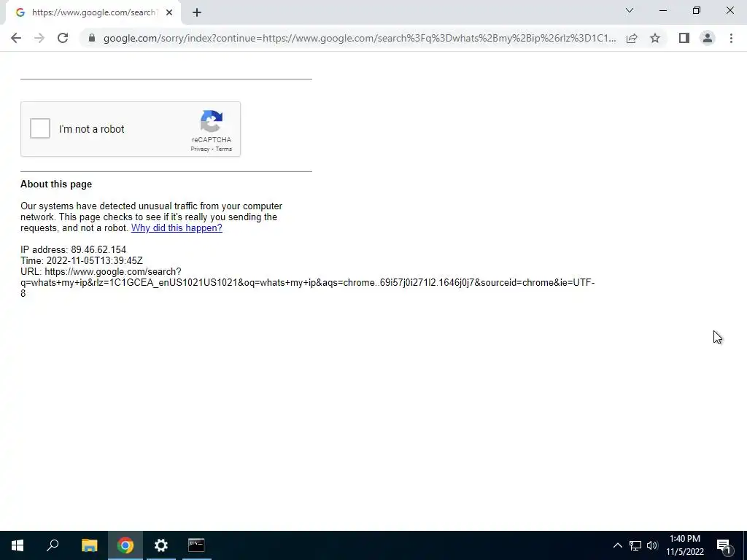Go back using the browser back arrow

pyautogui.click(x=16, y=38)
